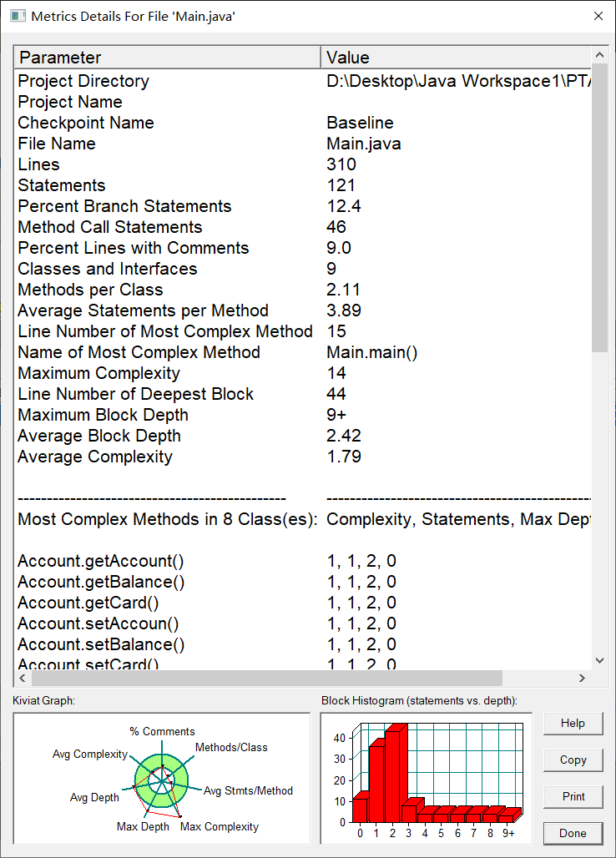Click the tallest histogram bar at depth 2
This screenshot has height=858, width=616.
[x=395, y=773]
